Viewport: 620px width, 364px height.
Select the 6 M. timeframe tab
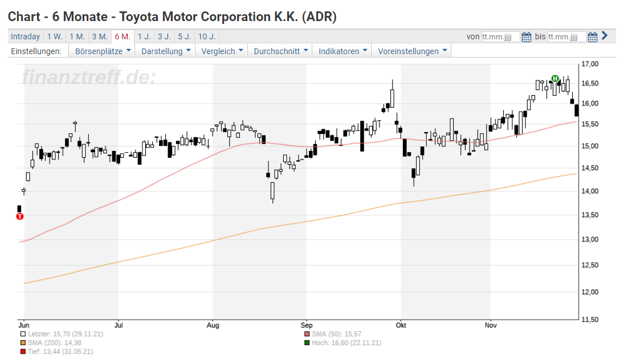pos(123,37)
